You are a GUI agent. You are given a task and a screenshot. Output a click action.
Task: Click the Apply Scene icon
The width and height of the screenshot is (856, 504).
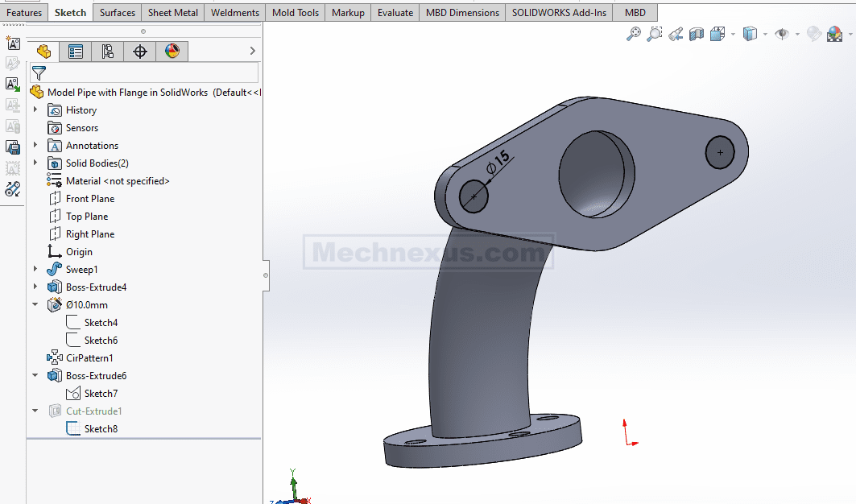point(835,34)
